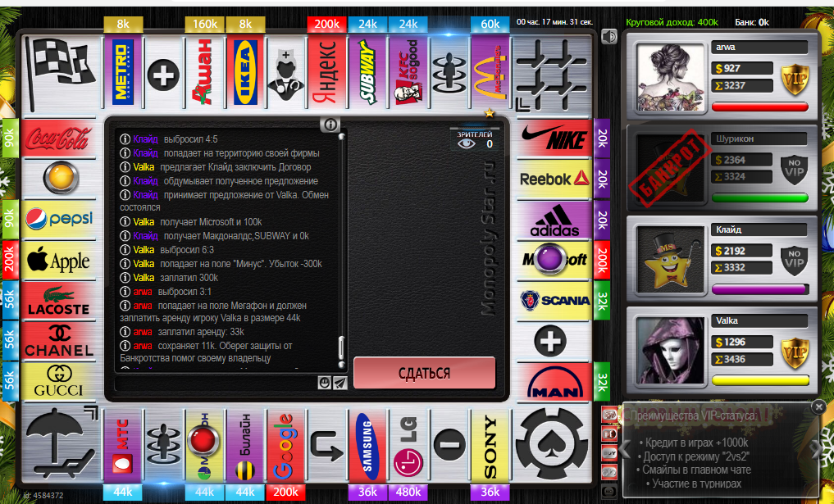Select the Lacoste board cell
The height and width of the screenshot is (504, 834).
tap(58, 301)
